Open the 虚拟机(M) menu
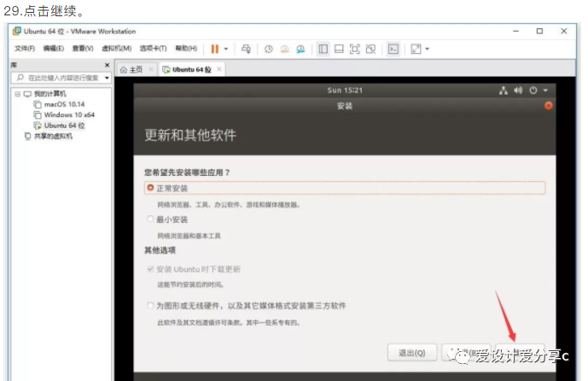This screenshot has height=381, width=588. pyautogui.click(x=117, y=49)
